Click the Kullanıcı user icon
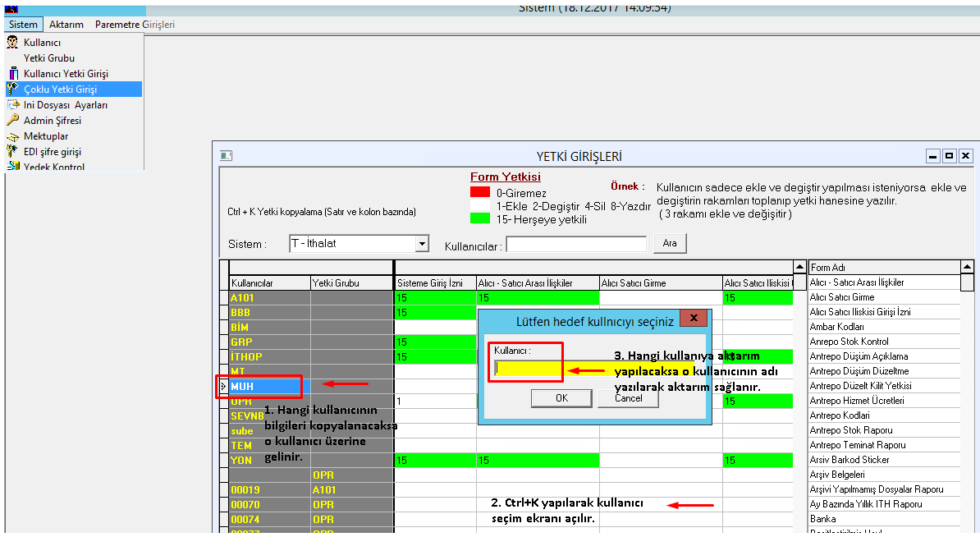This screenshot has width=980, height=537. 12,42
